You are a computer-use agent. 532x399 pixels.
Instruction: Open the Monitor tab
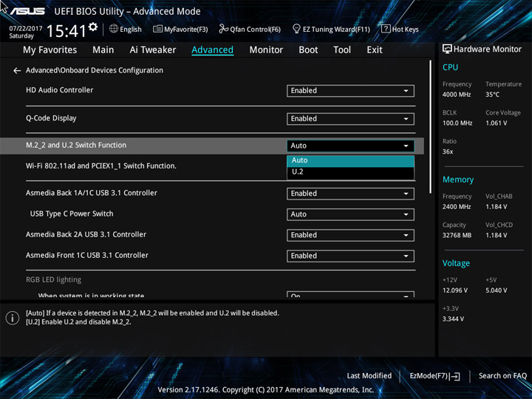point(266,50)
